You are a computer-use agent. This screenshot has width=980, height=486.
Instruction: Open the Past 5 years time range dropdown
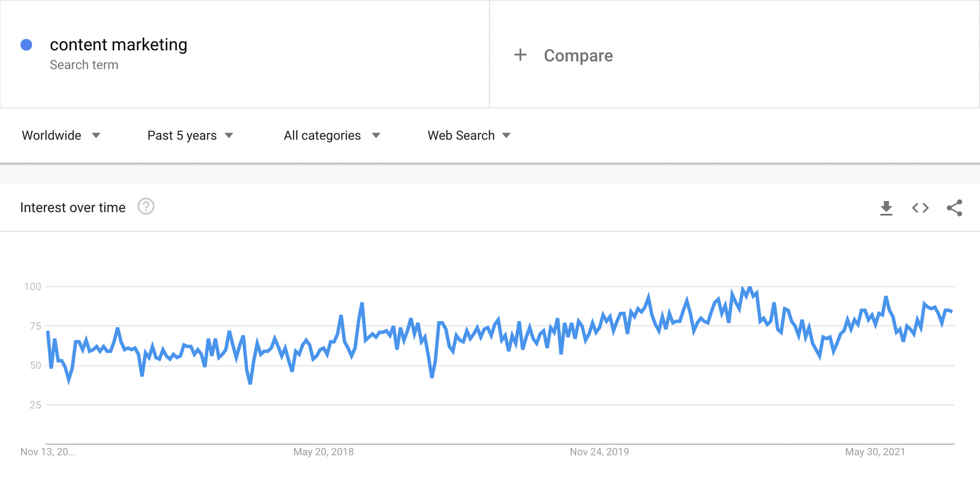[190, 135]
